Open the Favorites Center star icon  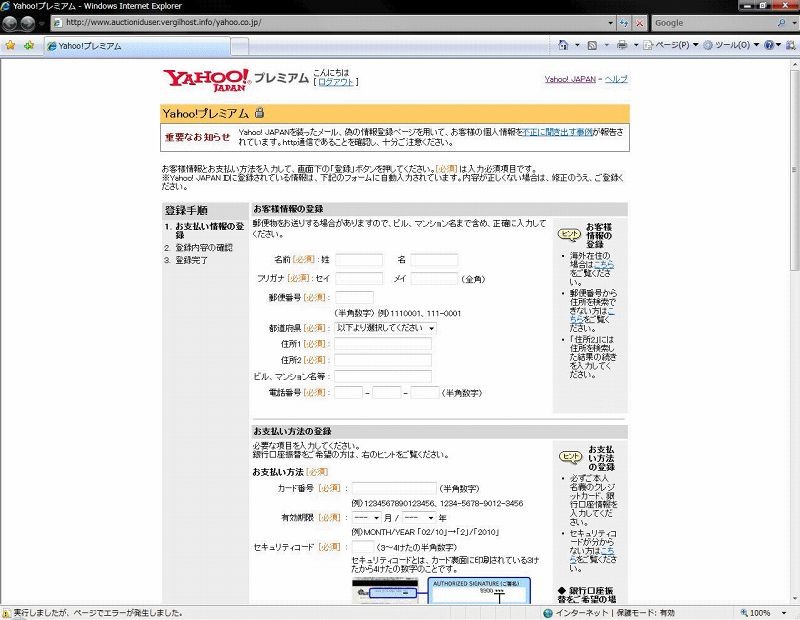(x=10, y=45)
